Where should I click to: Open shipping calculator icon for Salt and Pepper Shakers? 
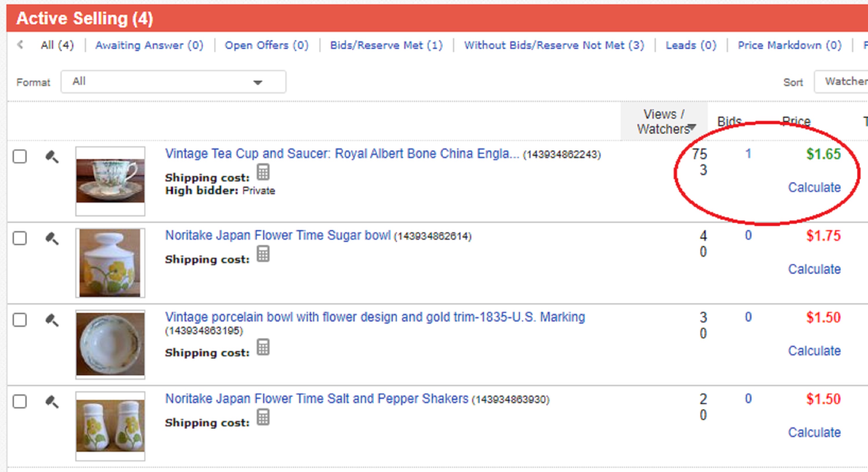click(x=263, y=417)
